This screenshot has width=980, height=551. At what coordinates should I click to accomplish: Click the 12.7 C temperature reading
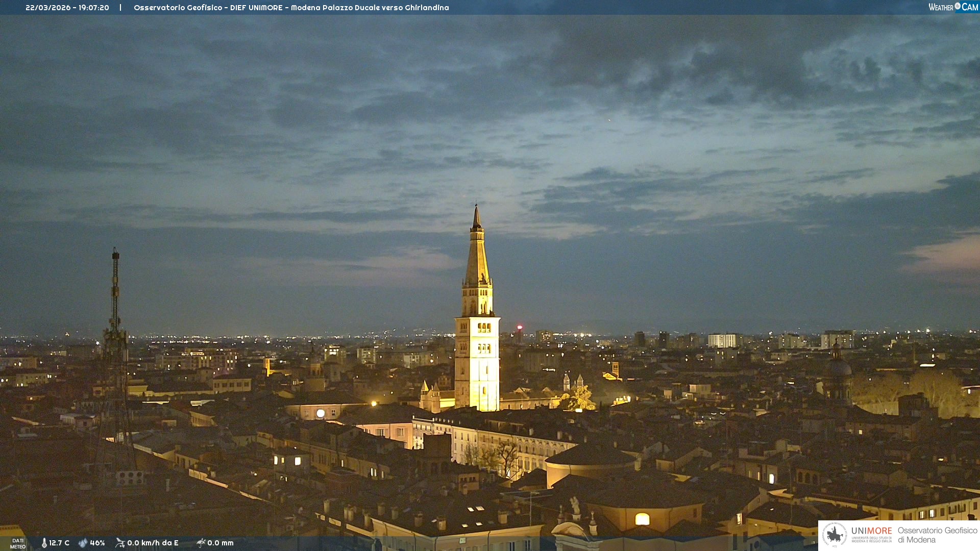pyautogui.click(x=59, y=543)
